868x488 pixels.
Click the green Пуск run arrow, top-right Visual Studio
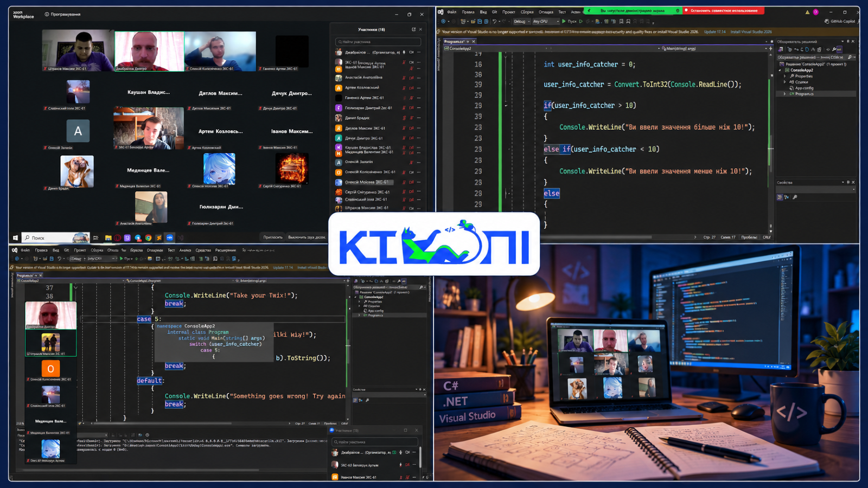tap(564, 21)
